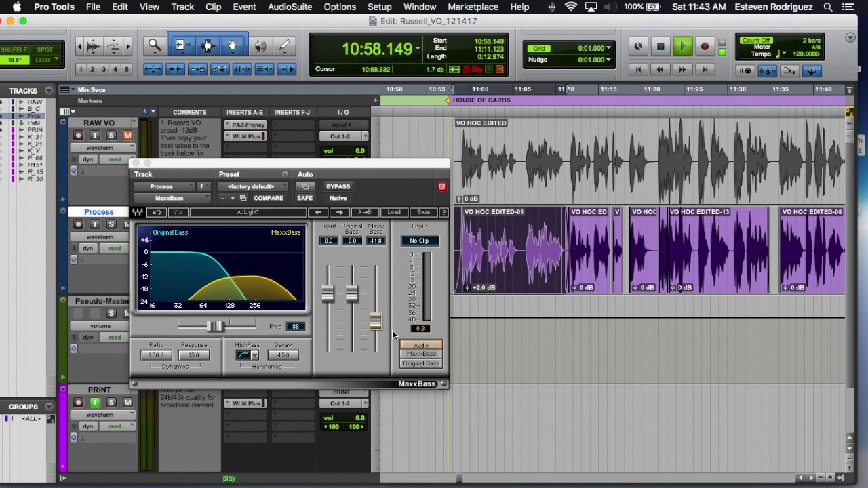This screenshot has height=488, width=868.
Task: Select Grid edit mode
Action: (44, 60)
